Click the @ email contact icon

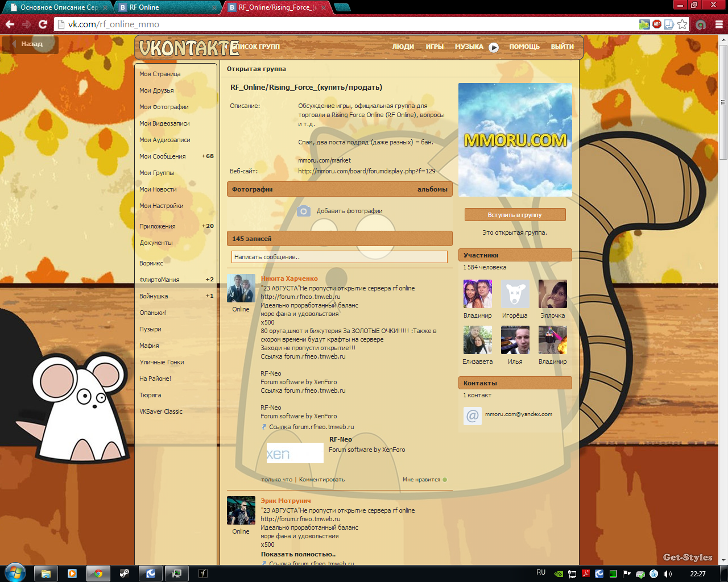[472, 416]
